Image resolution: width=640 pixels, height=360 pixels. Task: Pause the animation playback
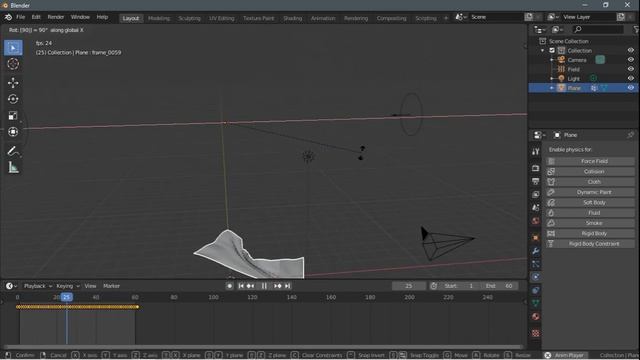(x=264, y=286)
